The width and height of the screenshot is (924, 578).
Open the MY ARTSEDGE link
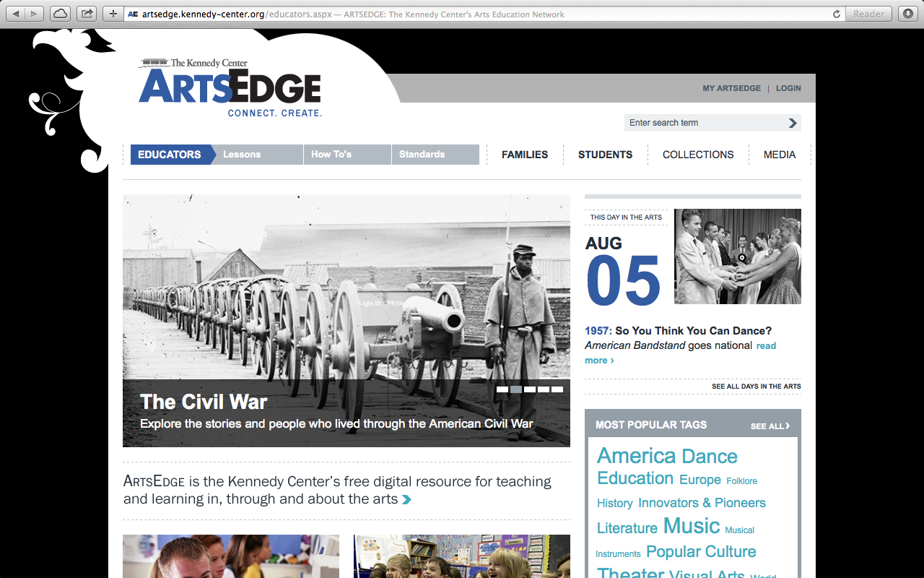[x=731, y=88]
